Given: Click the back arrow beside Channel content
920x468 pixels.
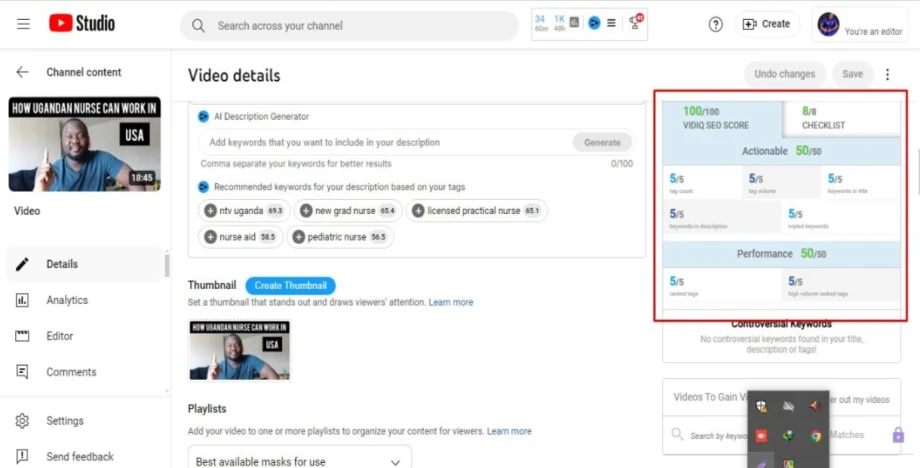Looking at the screenshot, I should click(x=22, y=72).
